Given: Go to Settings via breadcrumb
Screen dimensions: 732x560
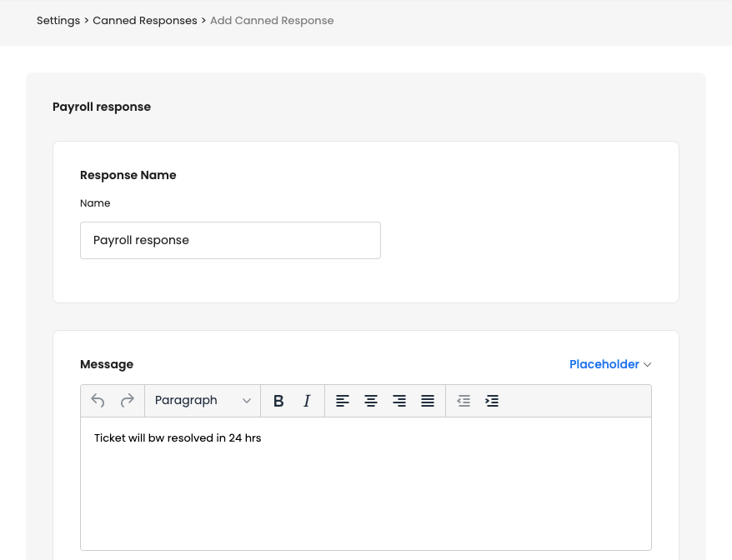Looking at the screenshot, I should coord(58,20).
